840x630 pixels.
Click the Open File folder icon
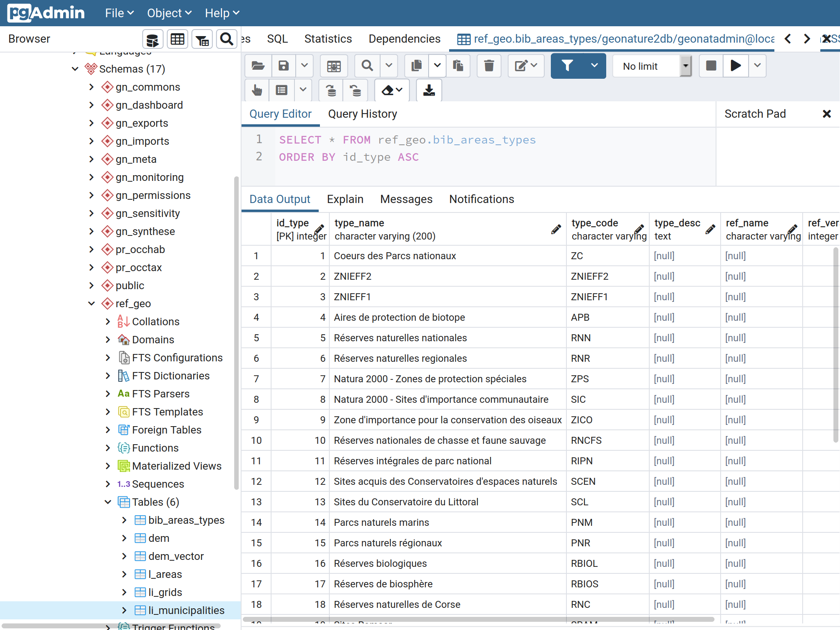258,66
